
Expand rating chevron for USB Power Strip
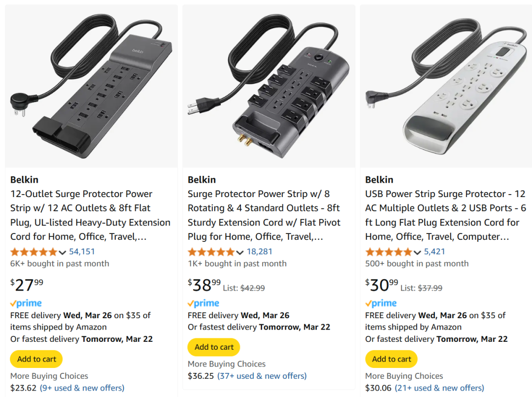coord(417,252)
